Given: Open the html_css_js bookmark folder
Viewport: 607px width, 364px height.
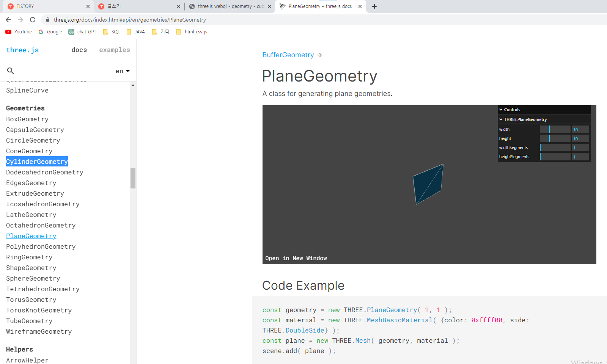Looking at the screenshot, I should (x=192, y=32).
